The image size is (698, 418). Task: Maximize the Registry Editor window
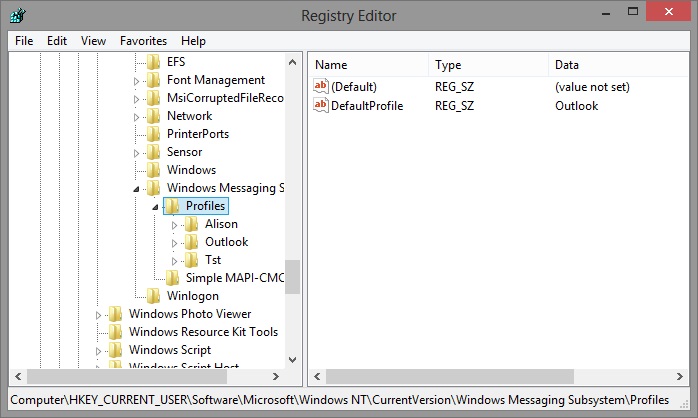[633, 12]
